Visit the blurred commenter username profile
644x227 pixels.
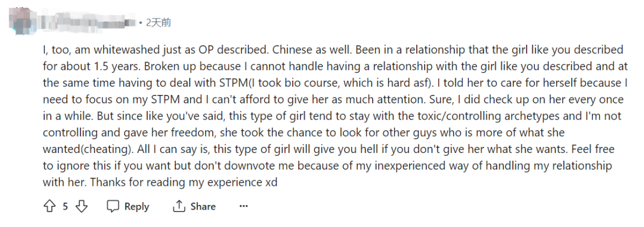[88, 23]
